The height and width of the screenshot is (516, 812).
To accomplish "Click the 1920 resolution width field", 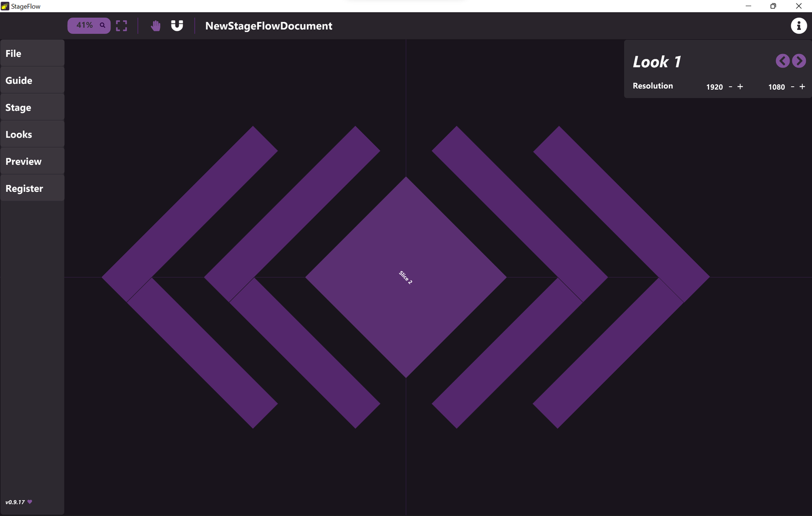I will tap(714, 87).
